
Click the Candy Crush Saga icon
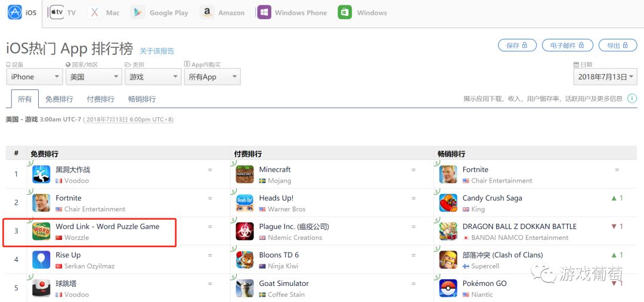448,202
